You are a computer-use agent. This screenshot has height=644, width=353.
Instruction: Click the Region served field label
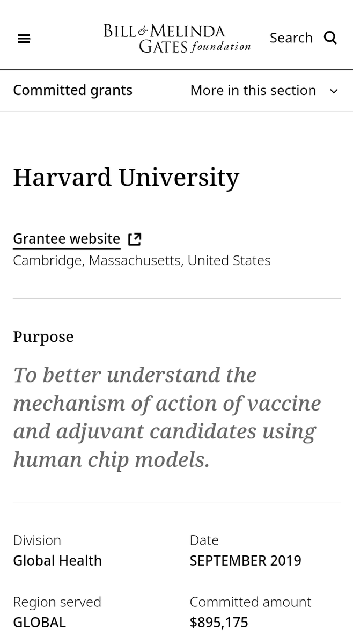tap(57, 602)
